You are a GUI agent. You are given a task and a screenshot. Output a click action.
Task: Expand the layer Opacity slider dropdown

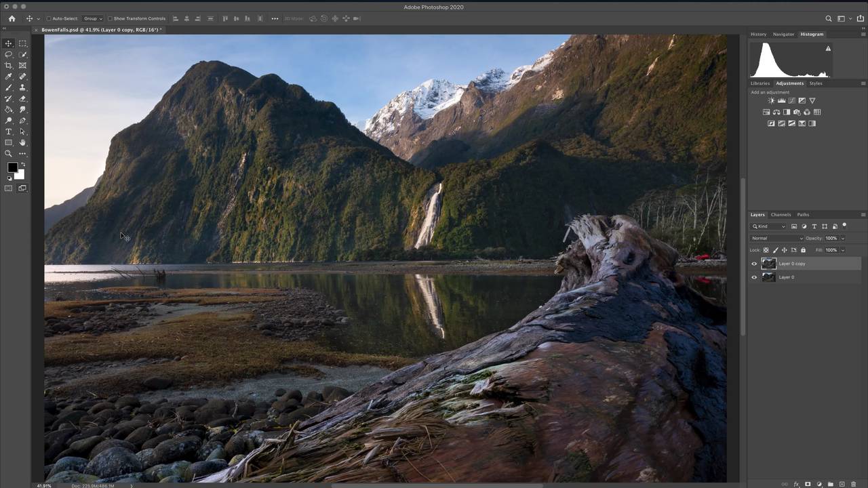pyautogui.click(x=843, y=239)
